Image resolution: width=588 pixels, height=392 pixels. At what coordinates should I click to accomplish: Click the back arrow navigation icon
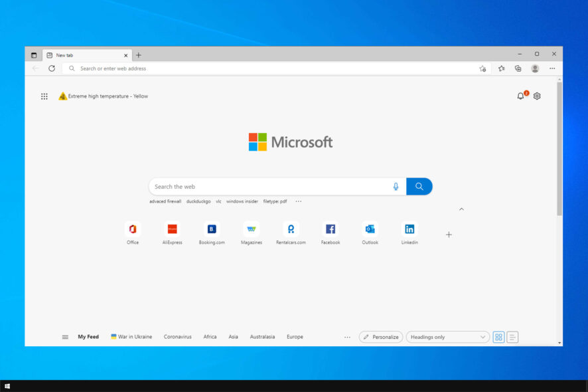coord(35,68)
